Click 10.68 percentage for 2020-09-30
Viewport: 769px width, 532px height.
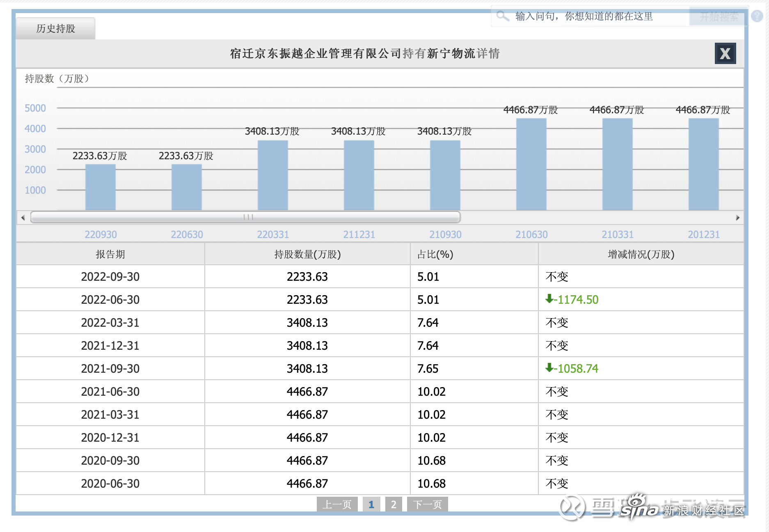[x=431, y=461]
